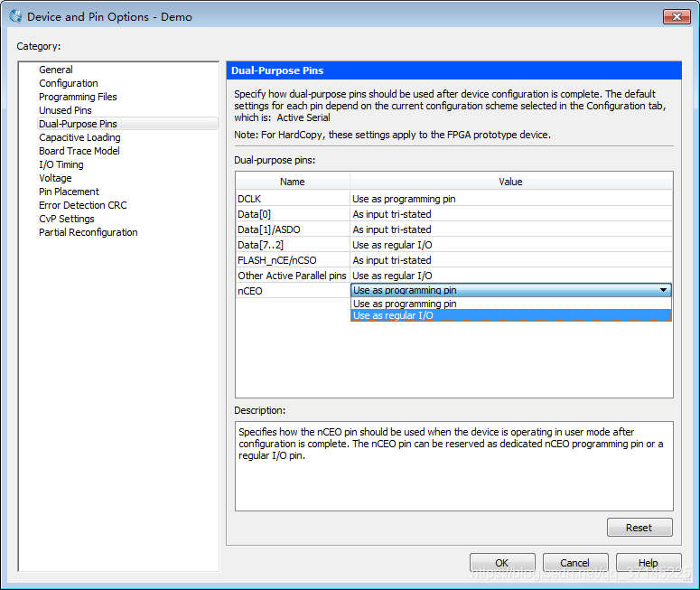Click DCLK value 'Use as programming pin'
Viewport: 700px width, 590px height.
[511, 199]
